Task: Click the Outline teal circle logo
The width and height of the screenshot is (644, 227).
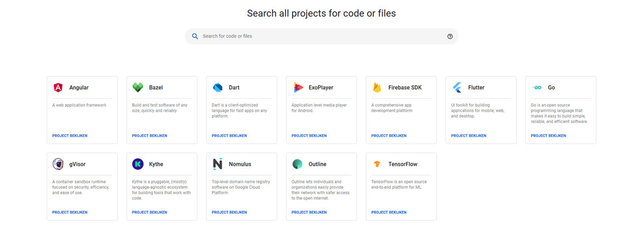Action: click(298, 164)
